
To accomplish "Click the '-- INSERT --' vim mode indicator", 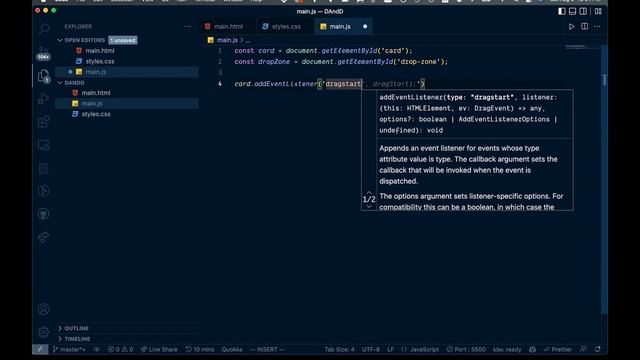I will click(267, 349).
